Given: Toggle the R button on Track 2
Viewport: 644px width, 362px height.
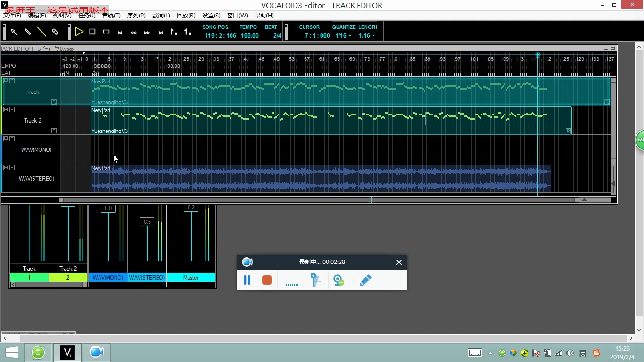Looking at the screenshot, I should point(54,131).
